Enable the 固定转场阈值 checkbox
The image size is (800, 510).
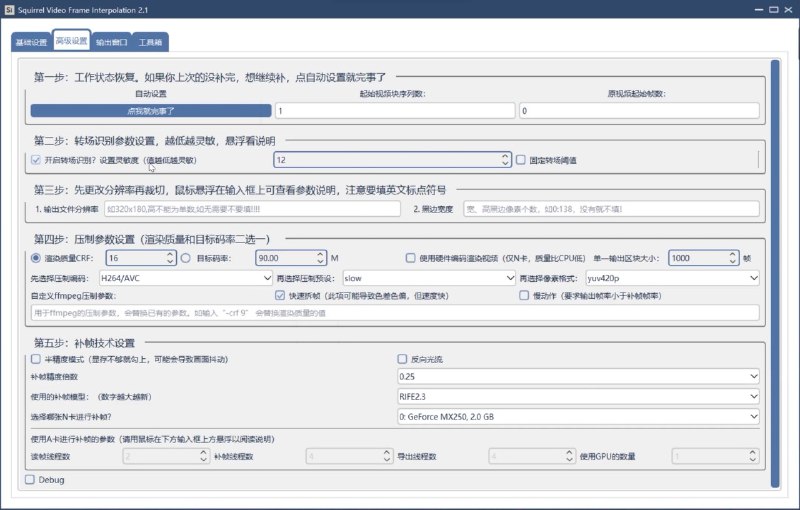tap(521, 160)
